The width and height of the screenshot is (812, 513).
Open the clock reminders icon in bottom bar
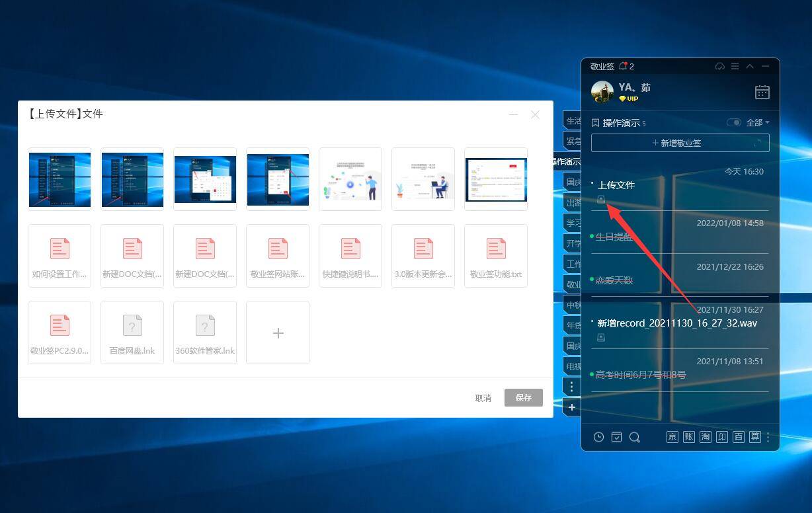(598, 437)
